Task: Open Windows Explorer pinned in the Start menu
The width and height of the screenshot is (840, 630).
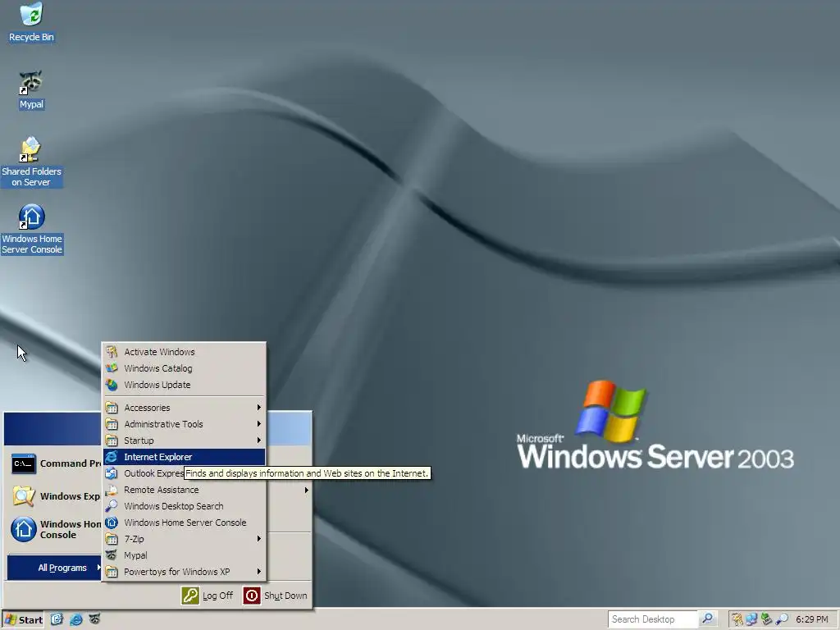Action: 55,496
